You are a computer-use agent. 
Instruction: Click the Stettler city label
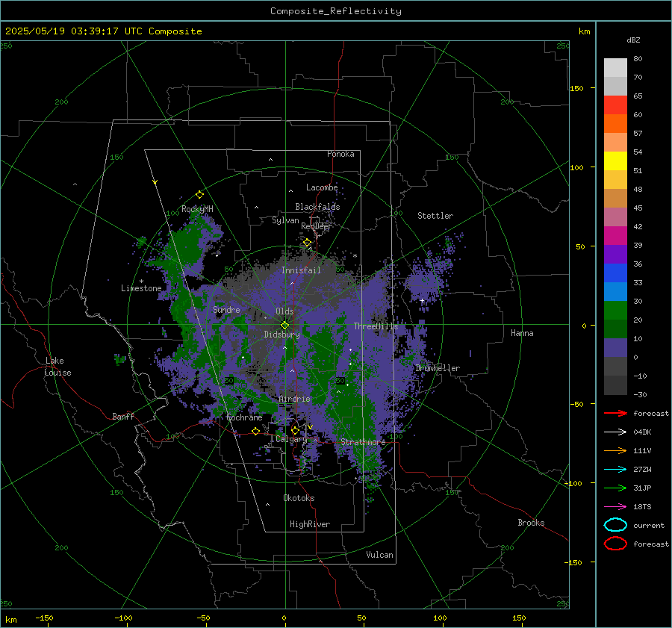pyautogui.click(x=435, y=216)
